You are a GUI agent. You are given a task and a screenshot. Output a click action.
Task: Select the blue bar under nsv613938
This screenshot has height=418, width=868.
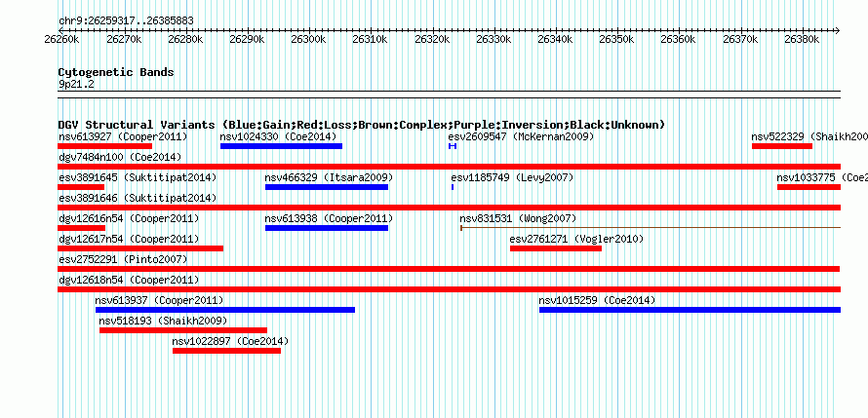pos(327,228)
